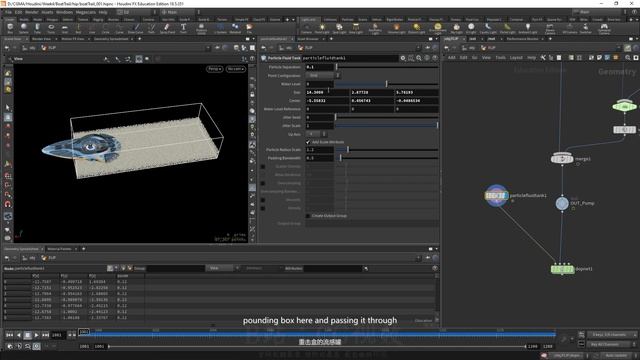Select the Box shelf tool
640x360 pixels.
point(10,28)
